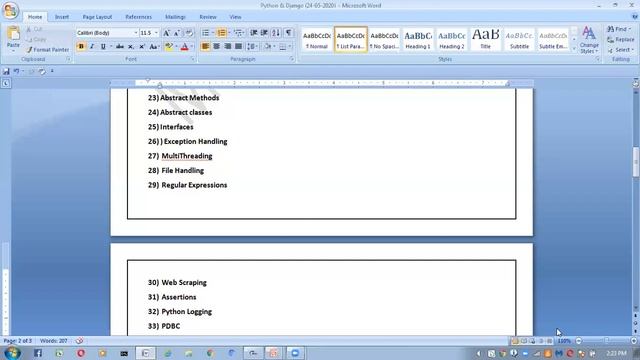
Task: Click the Bullets list icon
Action: (206, 33)
